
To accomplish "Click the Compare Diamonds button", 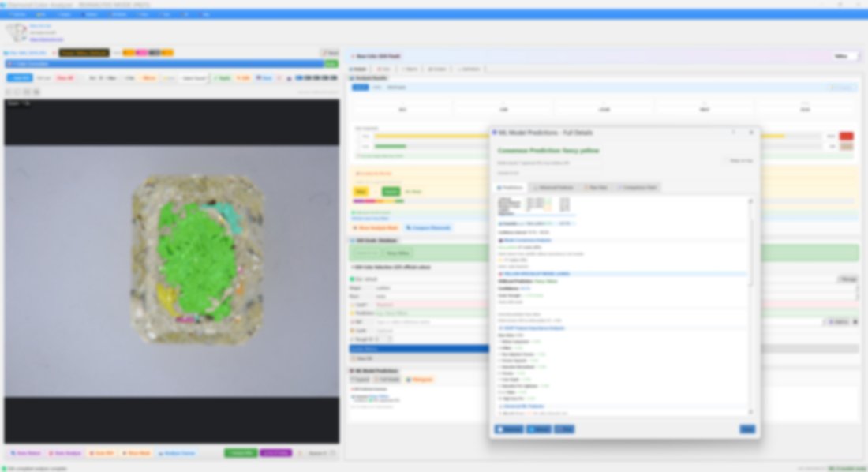I will click(x=428, y=228).
